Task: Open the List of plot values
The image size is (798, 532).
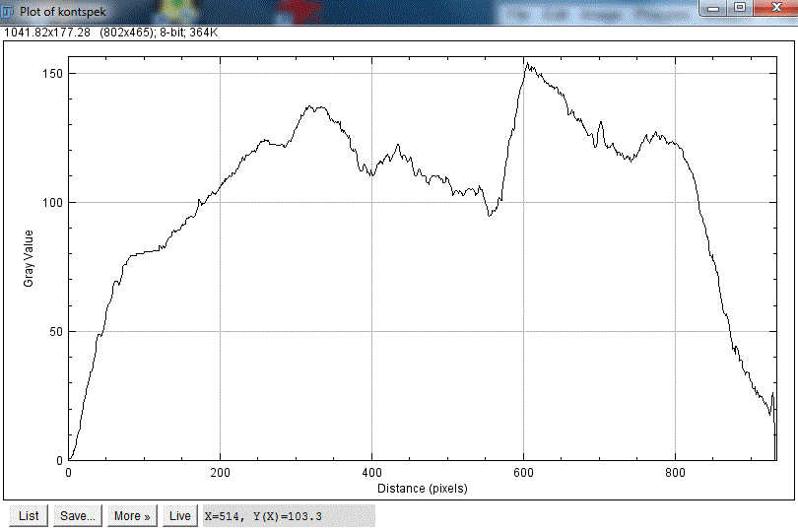Action: coord(29,515)
